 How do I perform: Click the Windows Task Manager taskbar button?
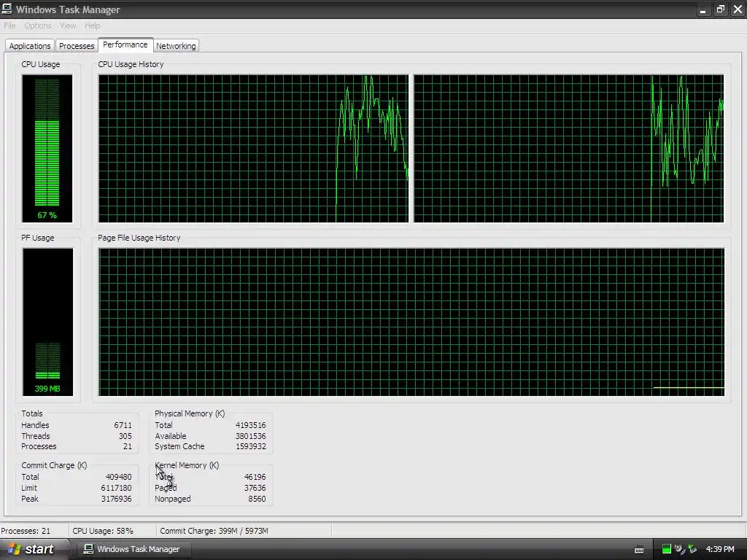(133, 549)
